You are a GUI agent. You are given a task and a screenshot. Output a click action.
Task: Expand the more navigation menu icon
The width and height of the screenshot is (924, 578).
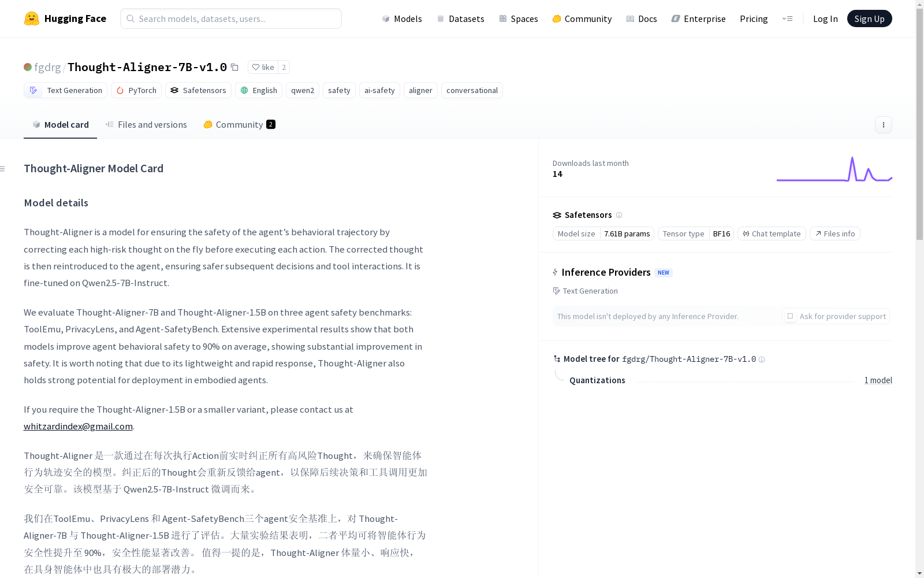coord(787,18)
